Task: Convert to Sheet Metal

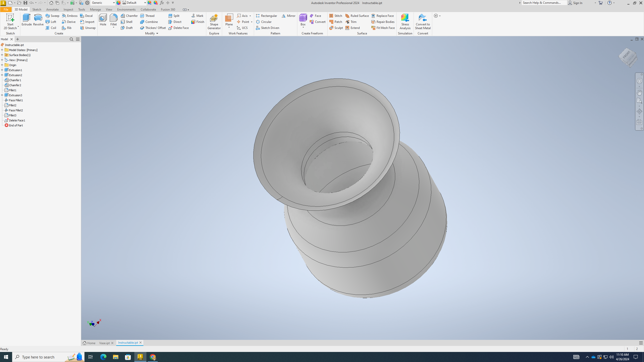Action: coord(423,22)
